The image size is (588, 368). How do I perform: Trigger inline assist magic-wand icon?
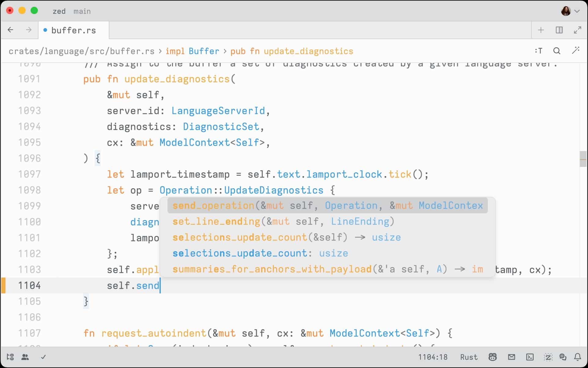coord(576,51)
